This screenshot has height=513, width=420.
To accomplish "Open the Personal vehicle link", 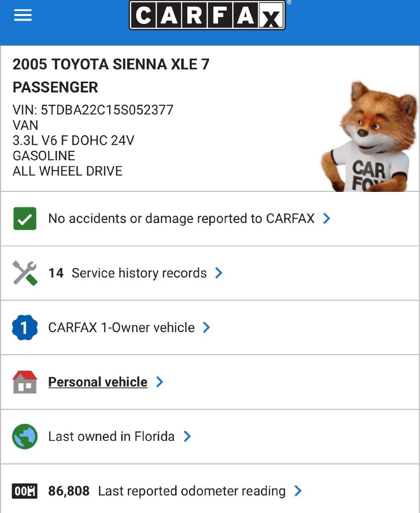I will (x=98, y=382).
